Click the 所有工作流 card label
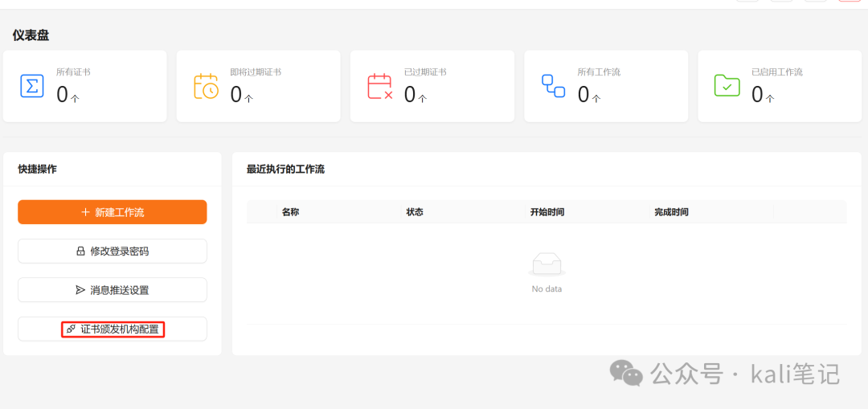Screen dimensions: 868x409 point(599,72)
